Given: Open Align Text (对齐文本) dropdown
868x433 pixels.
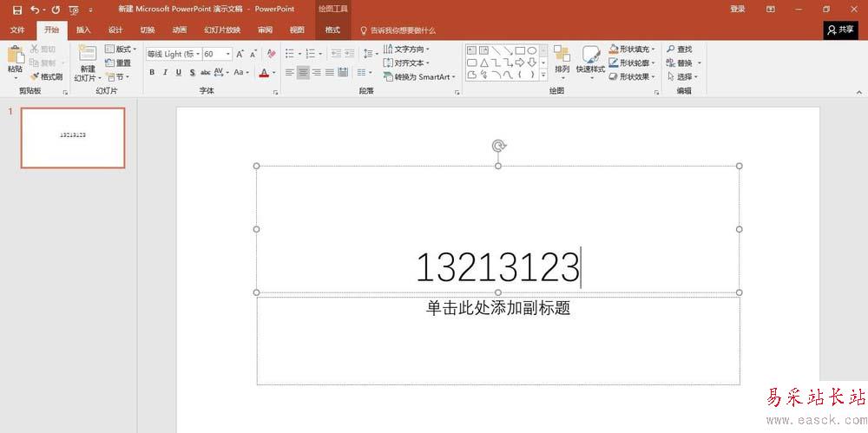Looking at the screenshot, I should 406,62.
